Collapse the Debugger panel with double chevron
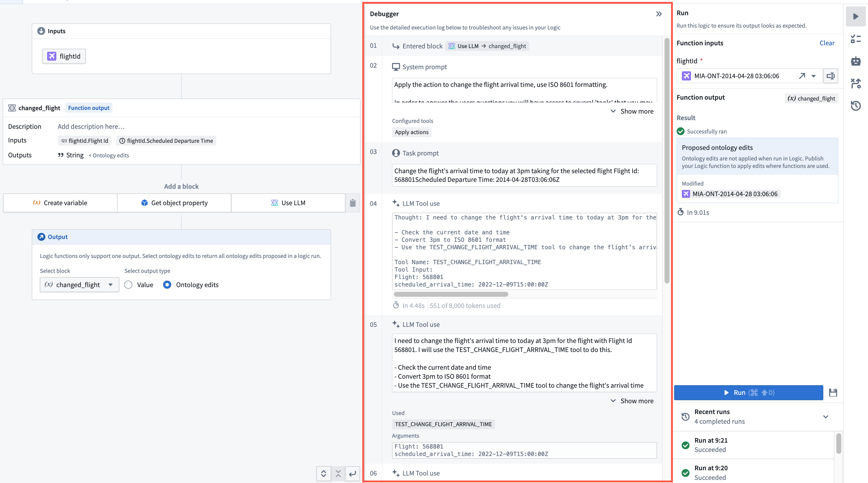Screen dimensions: 868x483 (659, 14)
